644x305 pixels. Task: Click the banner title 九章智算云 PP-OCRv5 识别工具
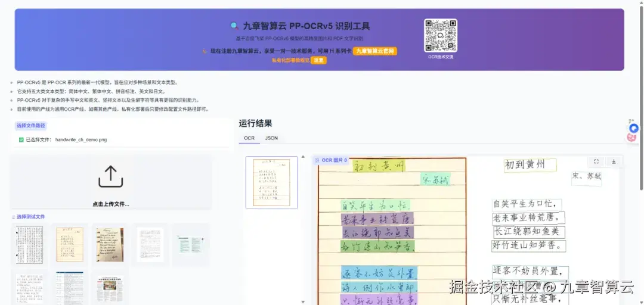pos(306,26)
